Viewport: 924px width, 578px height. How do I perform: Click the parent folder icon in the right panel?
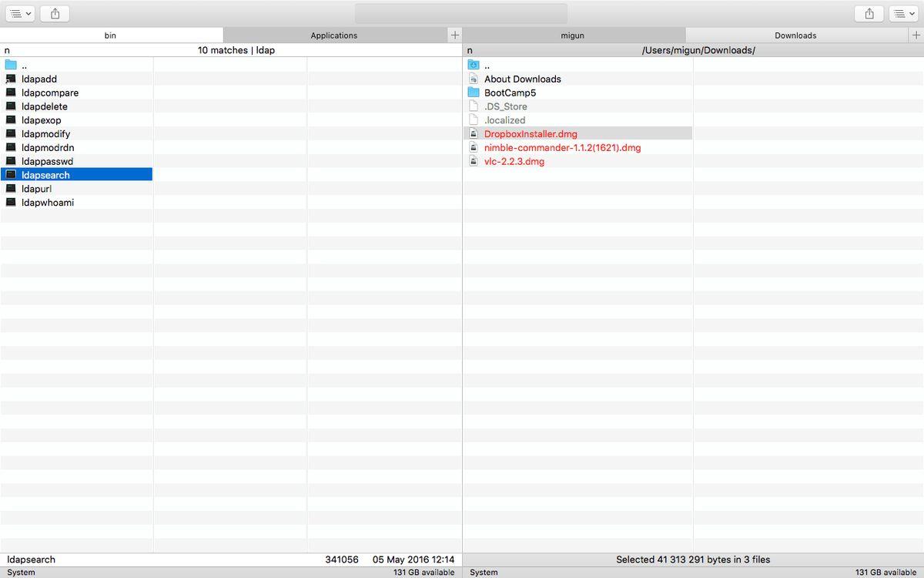pos(474,66)
